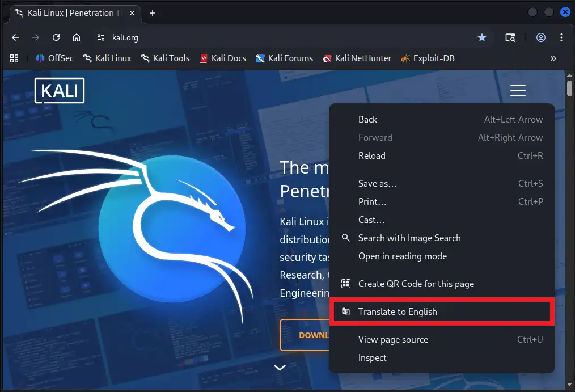The image size is (575, 392).
Task: Open the Exploit-DB bookmark
Action: [427, 58]
